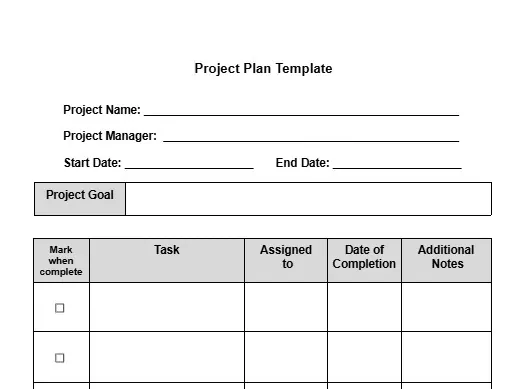Click the Project Name blank line

(x=302, y=111)
